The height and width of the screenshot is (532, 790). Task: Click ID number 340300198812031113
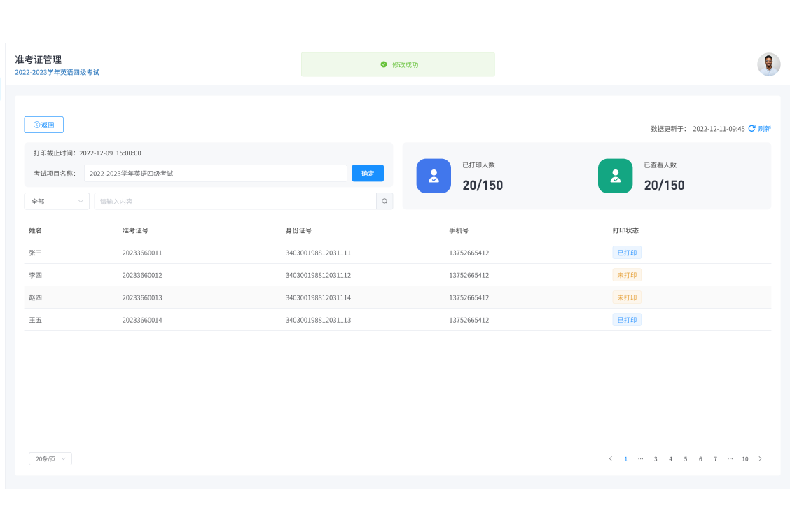pos(318,320)
